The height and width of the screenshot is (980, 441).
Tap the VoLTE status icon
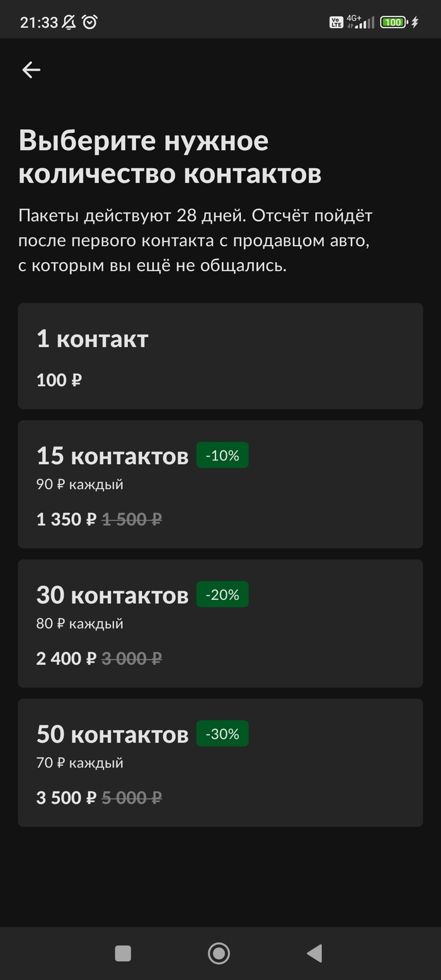[x=336, y=23]
